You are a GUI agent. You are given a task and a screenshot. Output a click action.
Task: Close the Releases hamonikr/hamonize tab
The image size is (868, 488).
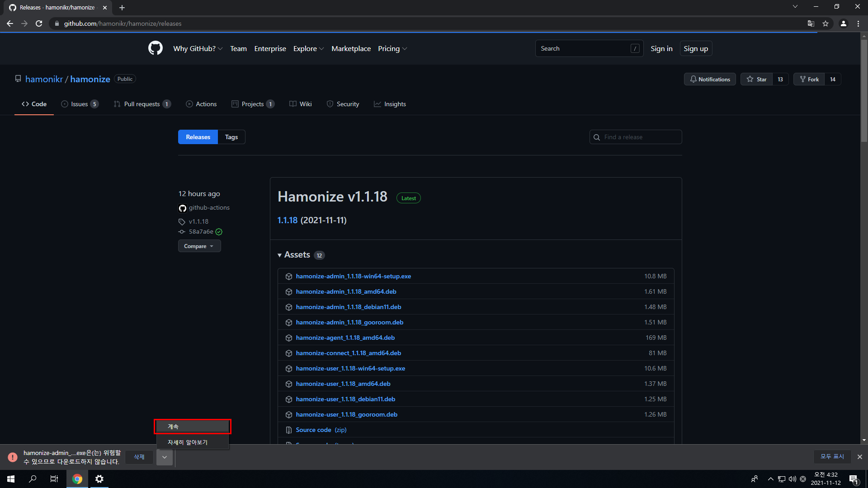(105, 8)
